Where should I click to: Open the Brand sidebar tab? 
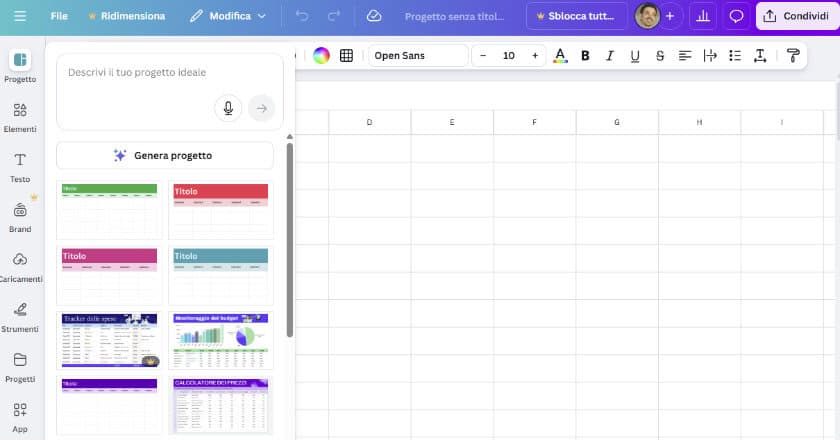click(20, 217)
